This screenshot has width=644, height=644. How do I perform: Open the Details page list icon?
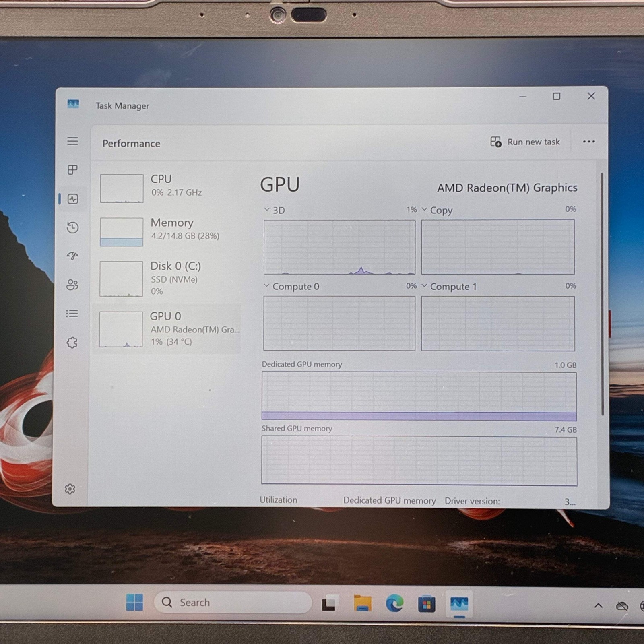72,313
